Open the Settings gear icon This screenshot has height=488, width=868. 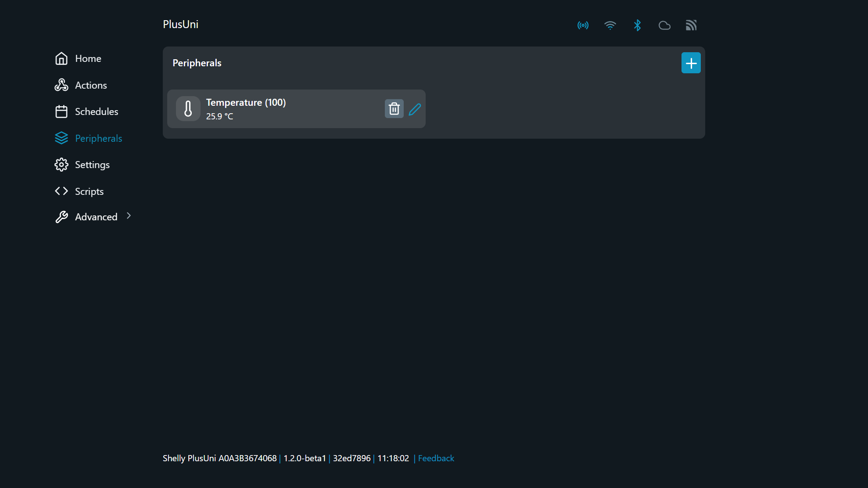tap(61, 165)
